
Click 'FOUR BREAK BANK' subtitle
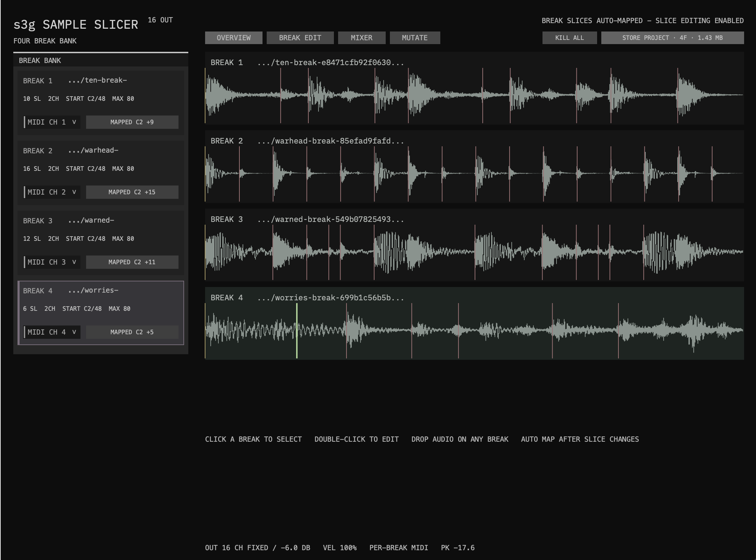[45, 41]
